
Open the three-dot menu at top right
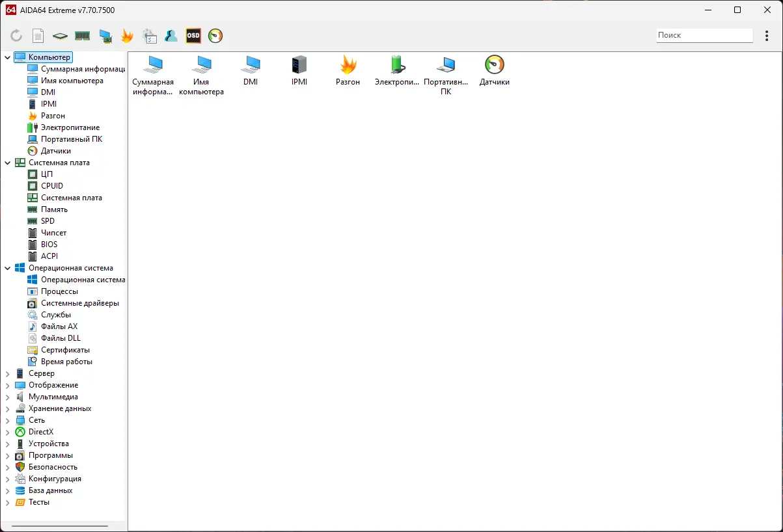[767, 35]
